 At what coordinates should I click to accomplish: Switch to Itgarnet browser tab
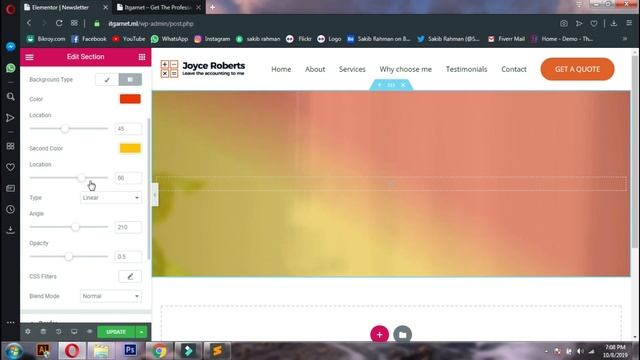158,7
